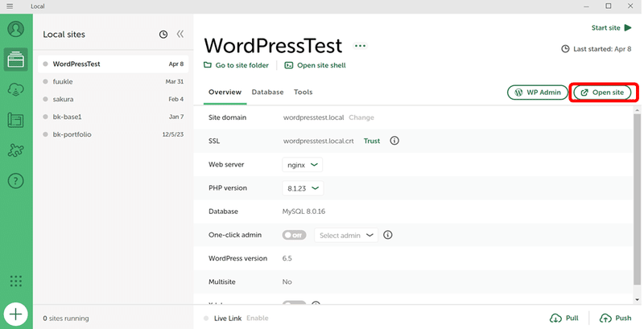Open the site options three-dot menu

tap(360, 46)
